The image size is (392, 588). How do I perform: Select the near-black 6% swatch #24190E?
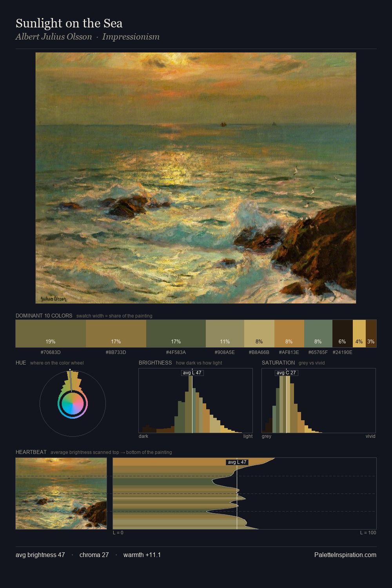click(343, 334)
